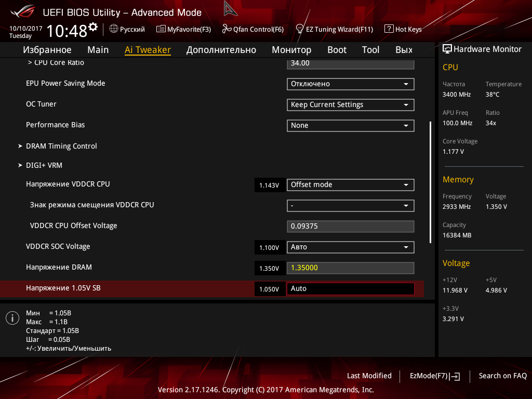Click the Memory Frequency 2933 MHz value

point(456,207)
